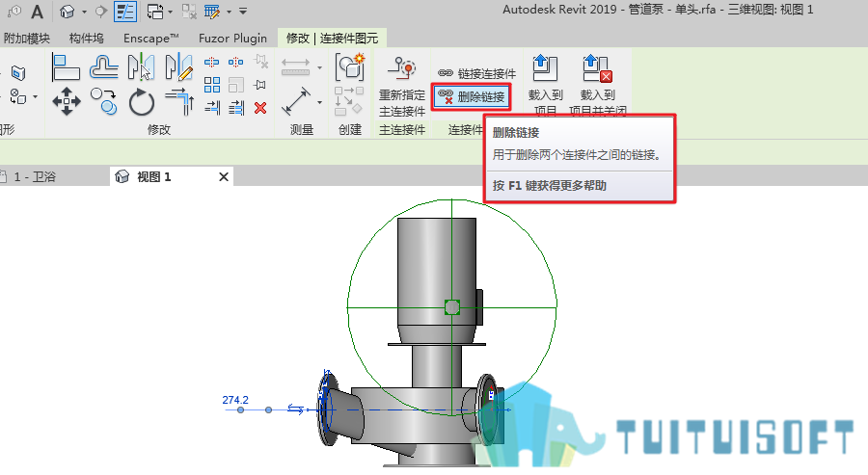Select the Scale tool
The height and width of the screenshot is (475, 868).
click(236, 85)
